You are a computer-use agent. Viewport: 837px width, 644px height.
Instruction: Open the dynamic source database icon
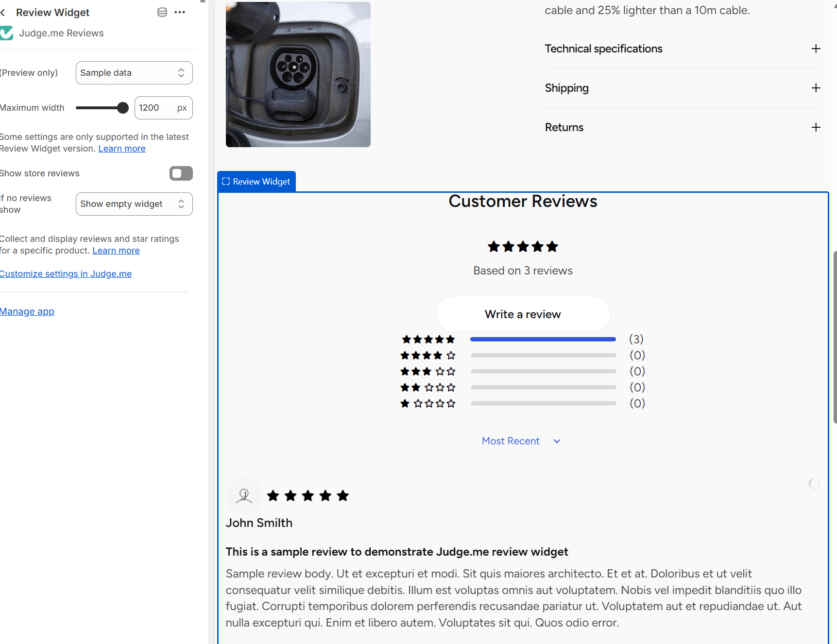pyautogui.click(x=162, y=12)
